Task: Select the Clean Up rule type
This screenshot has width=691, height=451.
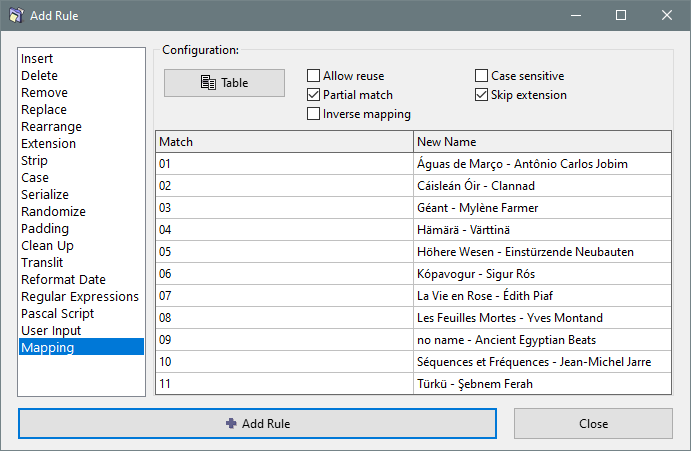Action: click(x=82, y=246)
